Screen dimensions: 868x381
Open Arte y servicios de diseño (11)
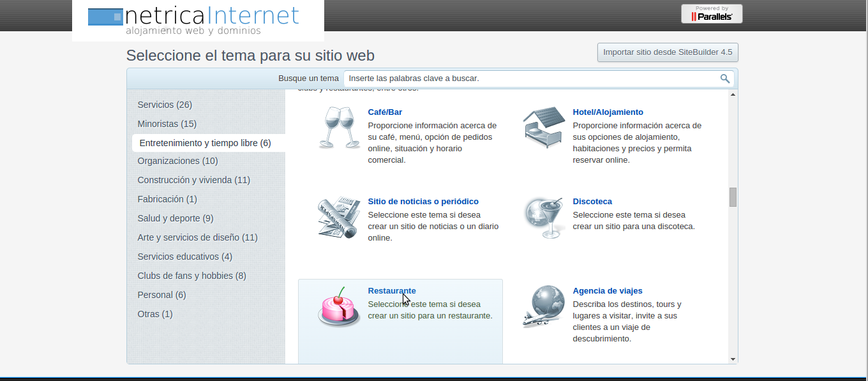click(x=197, y=237)
